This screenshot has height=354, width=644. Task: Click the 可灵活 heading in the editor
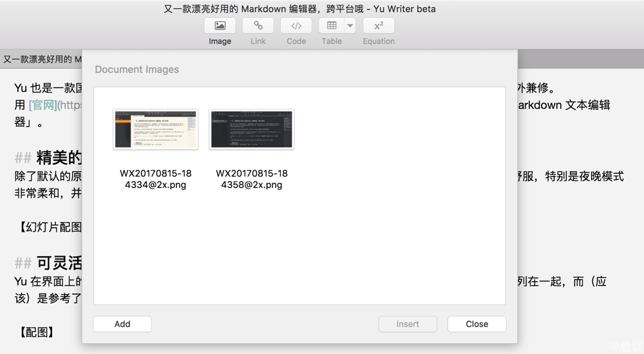pos(59,263)
